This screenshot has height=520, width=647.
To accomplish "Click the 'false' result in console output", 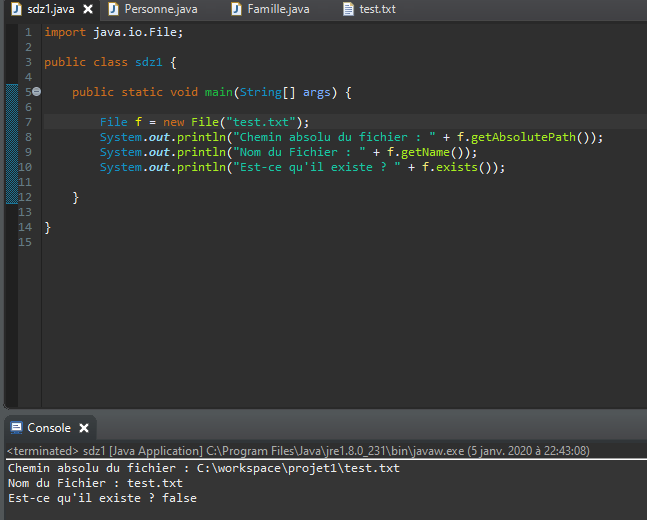I will 179,498.
